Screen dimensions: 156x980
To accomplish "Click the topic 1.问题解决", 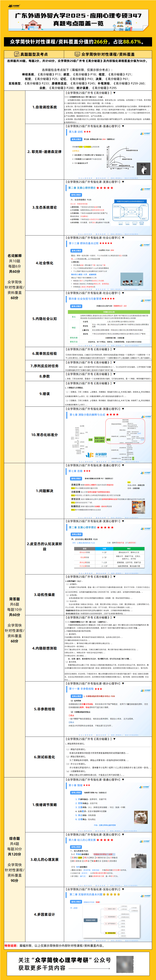I will click(x=45, y=491).
